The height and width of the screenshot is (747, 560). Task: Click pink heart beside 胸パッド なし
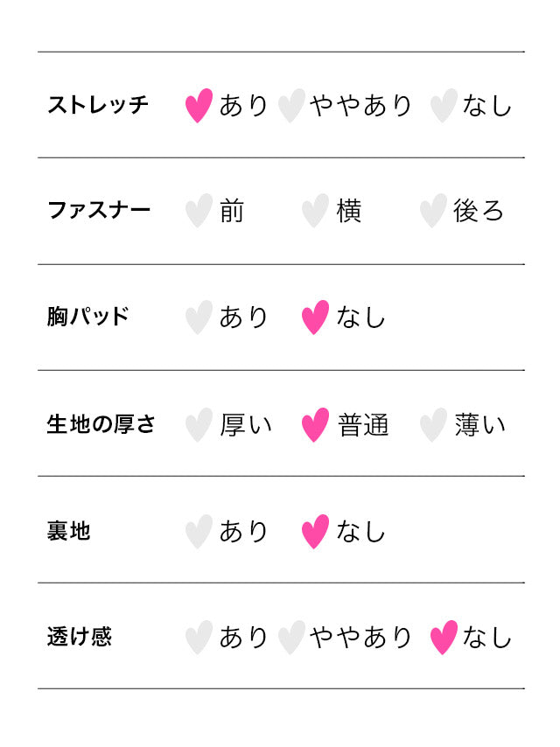coord(315,318)
